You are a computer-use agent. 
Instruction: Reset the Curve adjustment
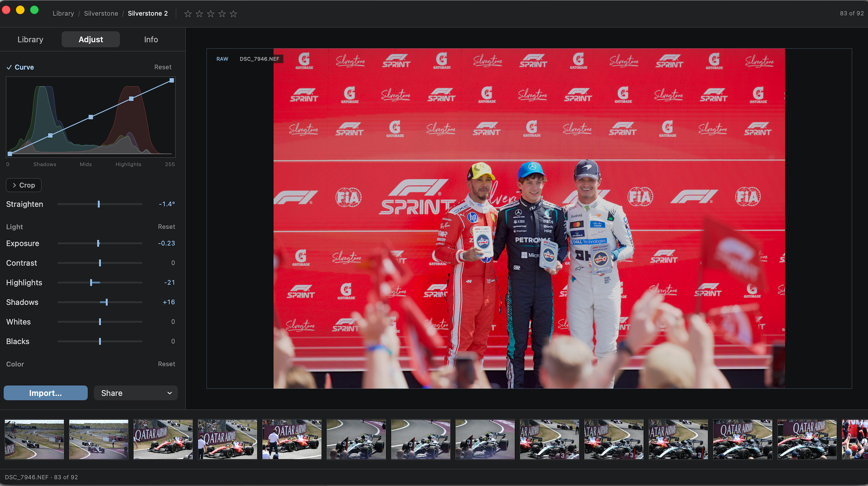[163, 67]
